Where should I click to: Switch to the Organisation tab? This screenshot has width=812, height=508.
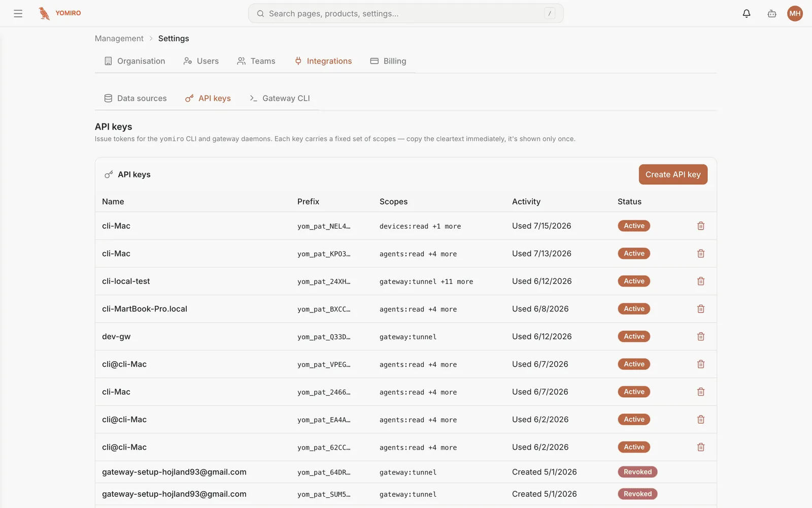coord(135,61)
